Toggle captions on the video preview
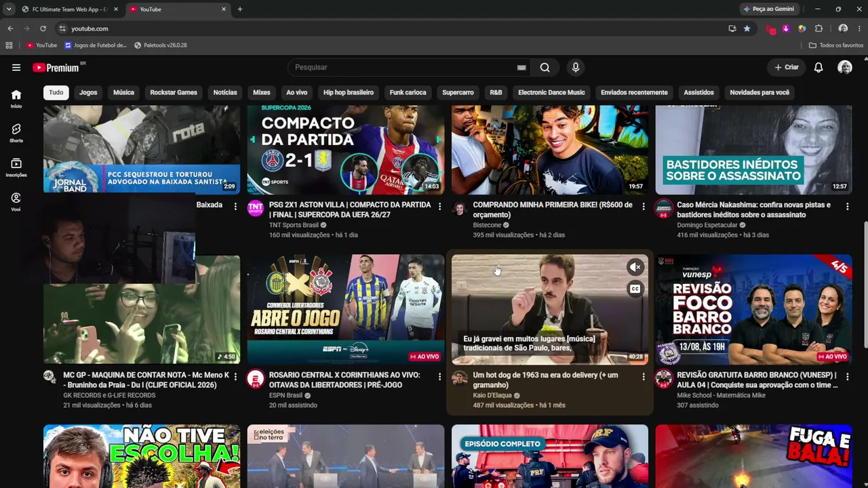The width and height of the screenshot is (868, 488). coord(635,289)
